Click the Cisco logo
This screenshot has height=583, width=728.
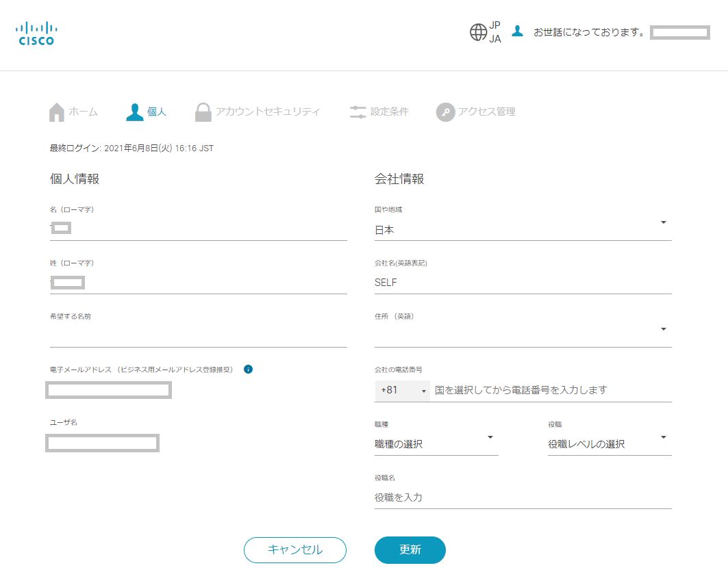36,31
